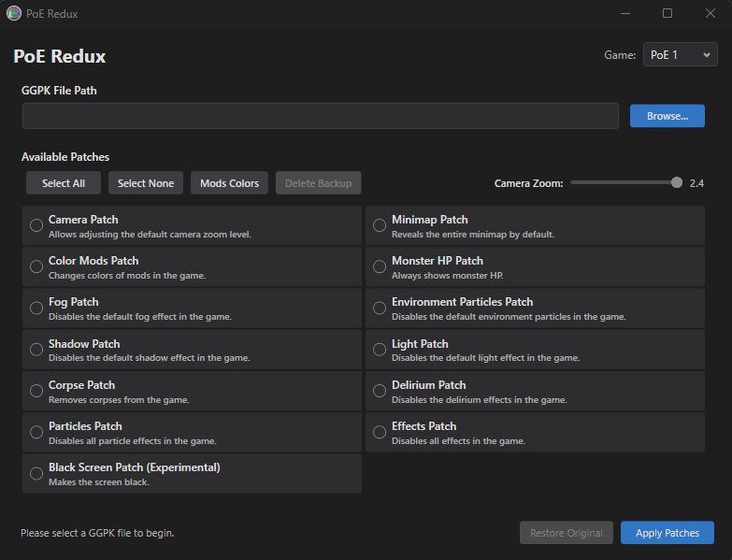Click the GGPK File Path input field
The width and height of the screenshot is (732, 560).
(x=321, y=116)
